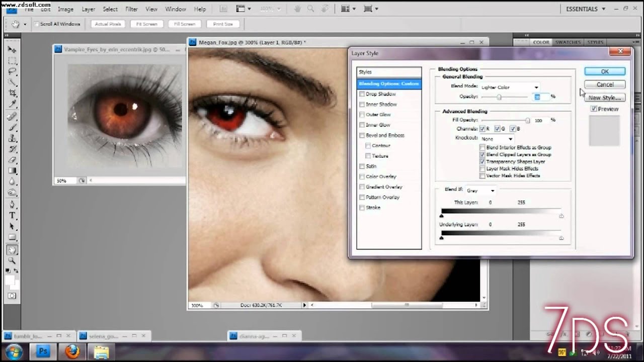Screen dimensions: 644x362
Task: Open Windows Explorer from the taskbar
Action: (101, 351)
